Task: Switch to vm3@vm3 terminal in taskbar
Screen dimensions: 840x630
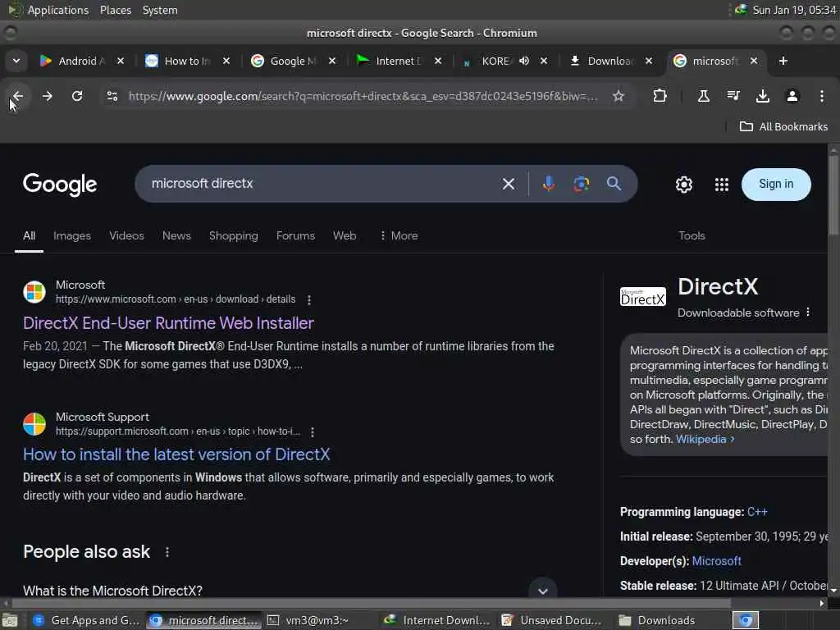Action: click(x=317, y=620)
